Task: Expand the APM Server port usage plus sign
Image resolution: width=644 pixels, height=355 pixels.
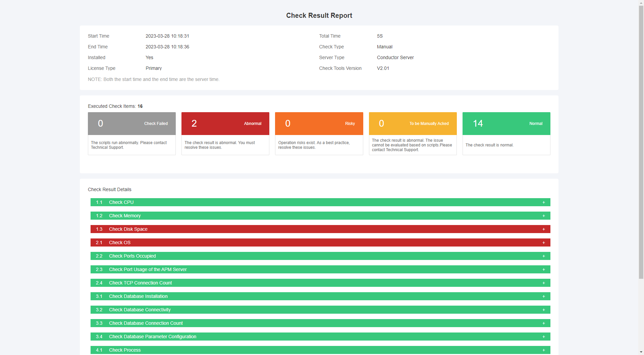Action: (544, 269)
